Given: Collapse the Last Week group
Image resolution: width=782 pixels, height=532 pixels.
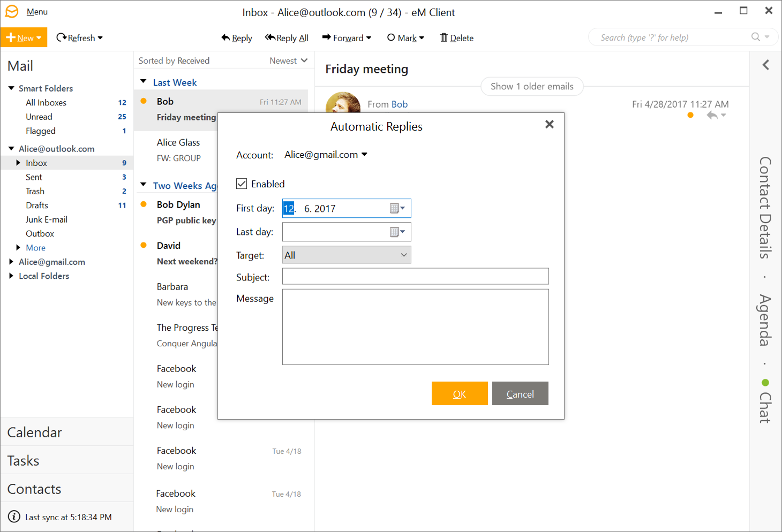Looking at the screenshot, I should coord(144,82).
